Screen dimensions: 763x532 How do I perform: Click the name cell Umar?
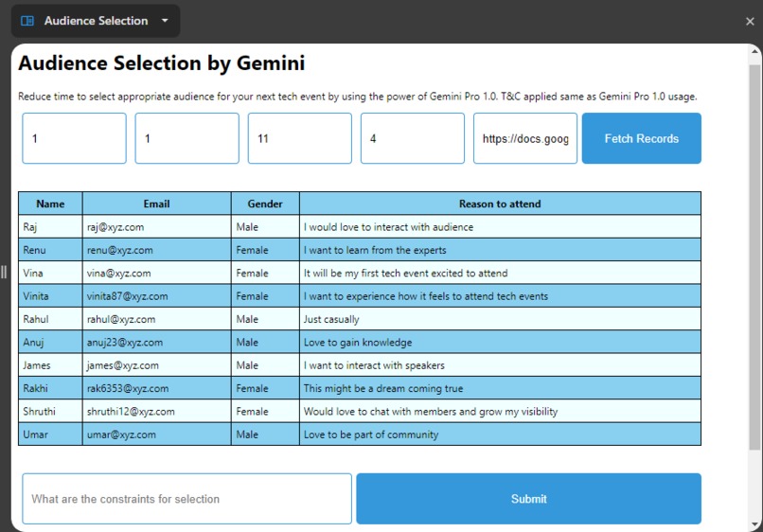50,434
